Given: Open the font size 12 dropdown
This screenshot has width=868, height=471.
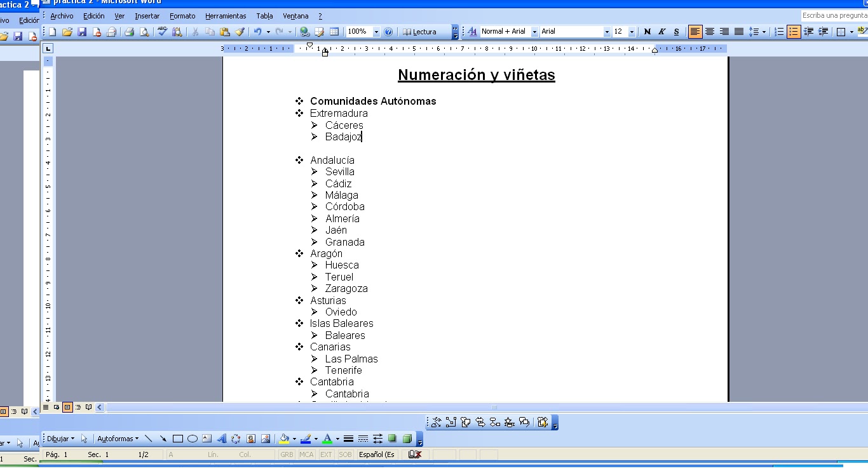Looking at the screenshot, I should 632,32.
